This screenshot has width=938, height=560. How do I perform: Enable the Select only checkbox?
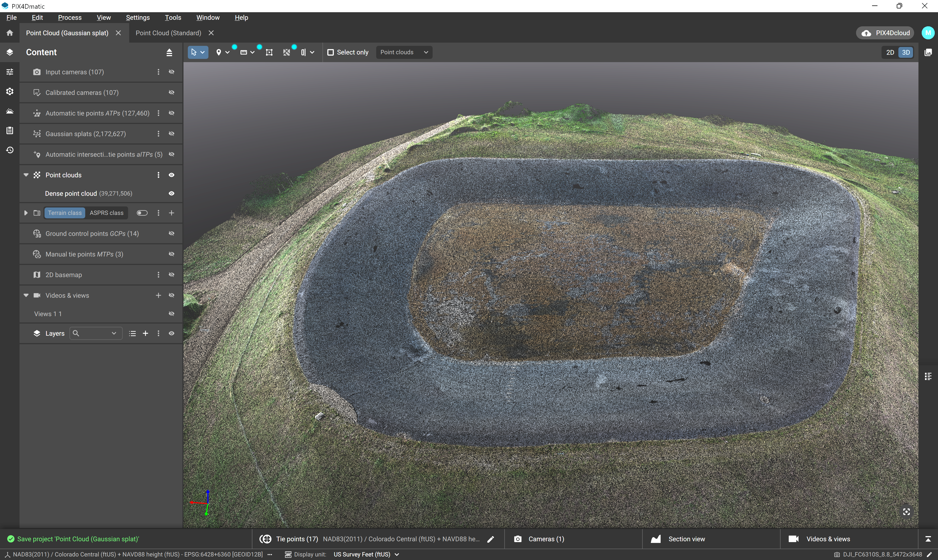click(331, 52)
